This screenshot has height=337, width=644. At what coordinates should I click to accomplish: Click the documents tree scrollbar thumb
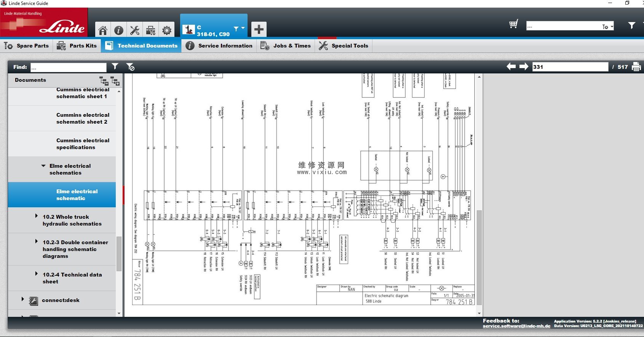tap(119, 254)
